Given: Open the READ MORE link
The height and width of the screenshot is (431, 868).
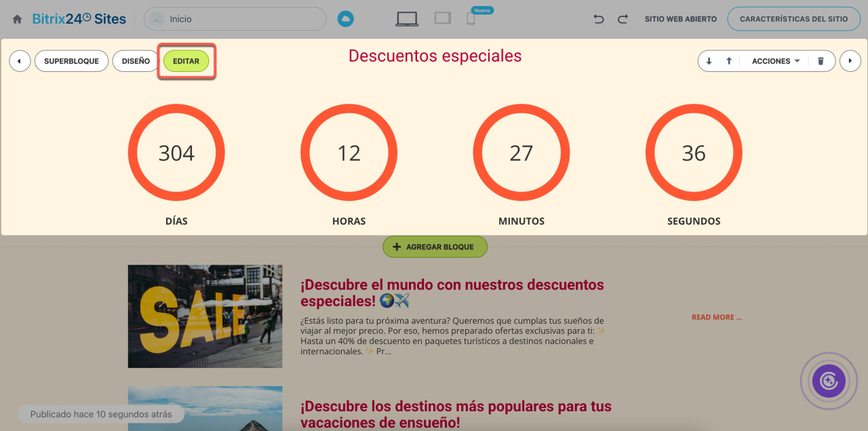Looking at the screenshot, I should 717,317.
